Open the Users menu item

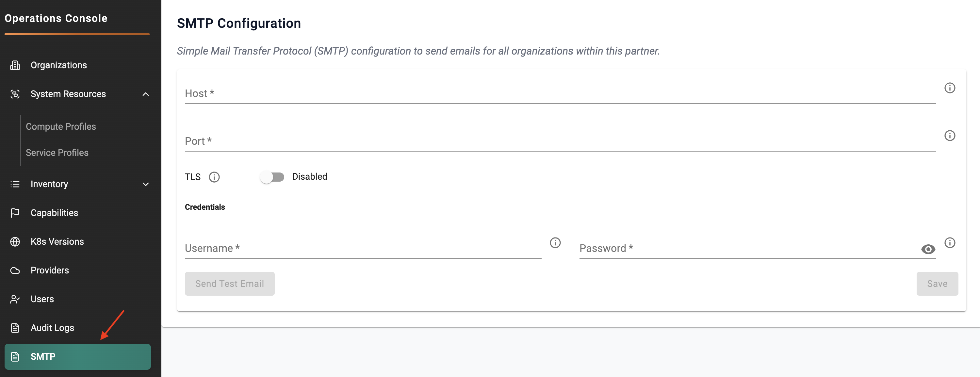42,299
